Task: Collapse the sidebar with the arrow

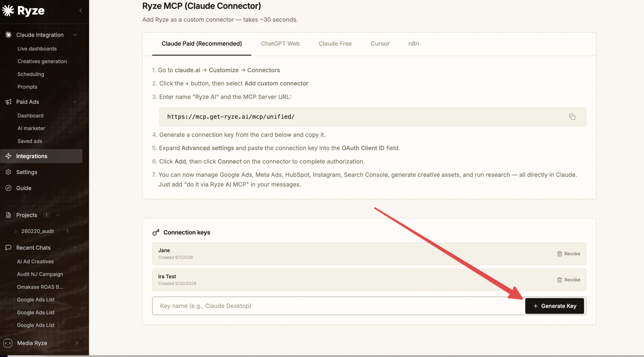Action: [80, 10]
